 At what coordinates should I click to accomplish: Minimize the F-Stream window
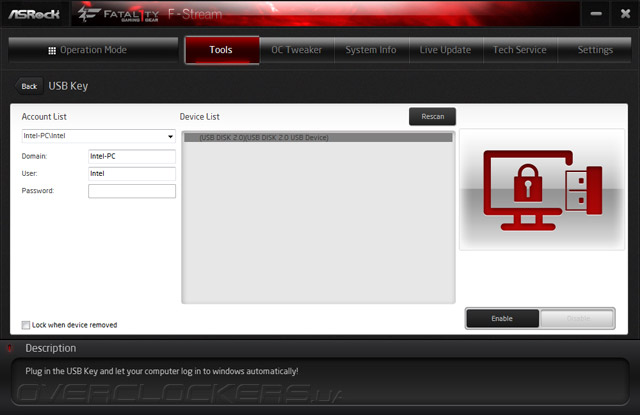tap(596, 14)
